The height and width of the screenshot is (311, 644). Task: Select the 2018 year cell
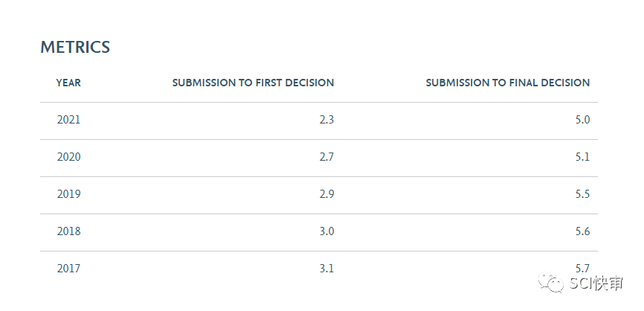pyautogui.click(x=68, y=231)
